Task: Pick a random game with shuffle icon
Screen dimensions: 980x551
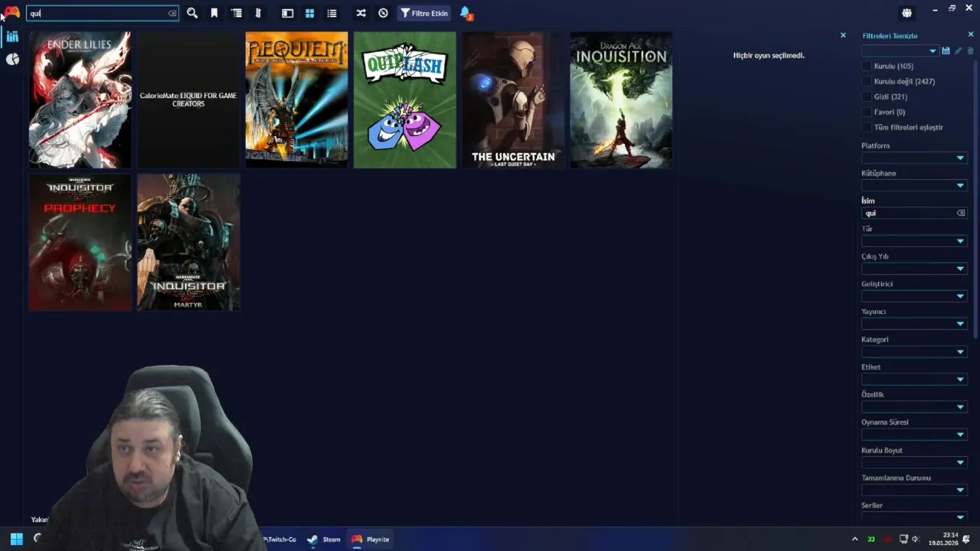Action: pos(361,13)
